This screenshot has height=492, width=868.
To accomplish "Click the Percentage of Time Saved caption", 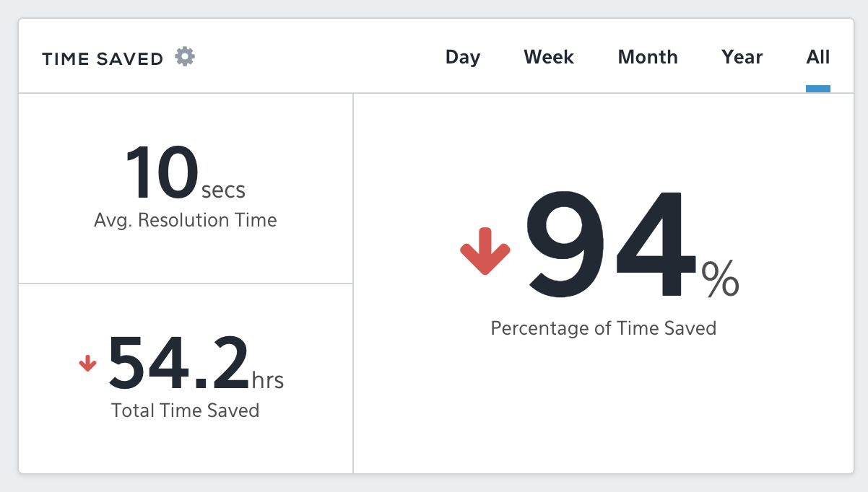I will (x=604, y=328).
